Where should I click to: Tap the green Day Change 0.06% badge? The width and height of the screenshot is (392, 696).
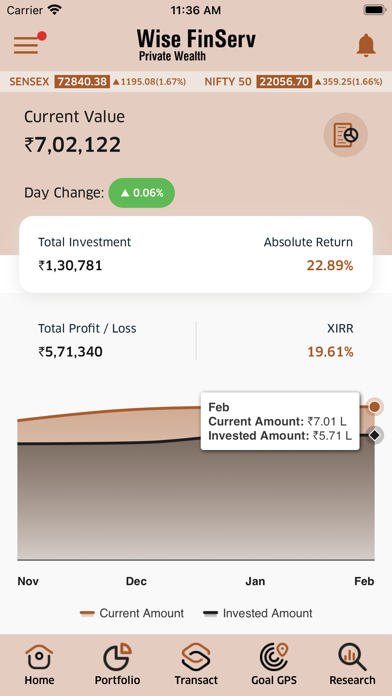point(142,193)
